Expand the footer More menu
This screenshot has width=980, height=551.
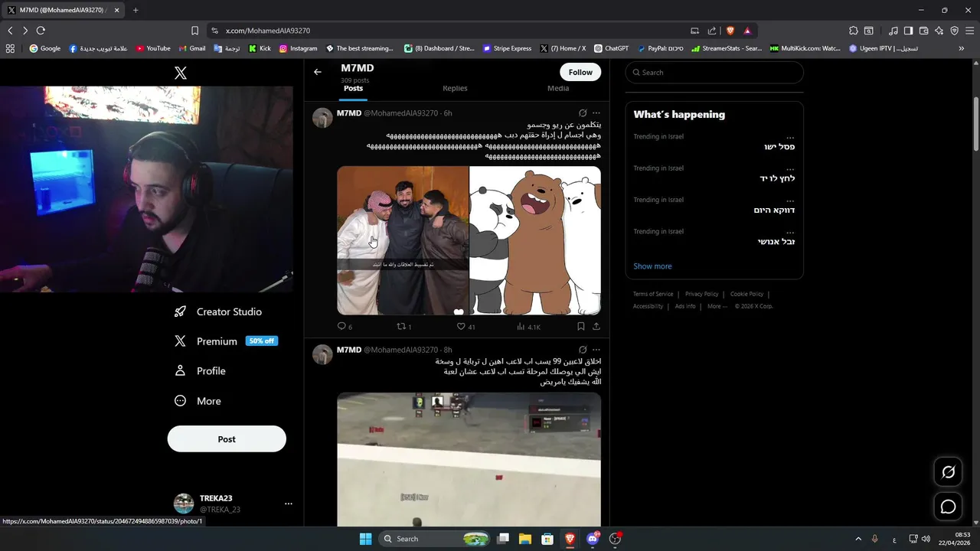pos(717,306)
